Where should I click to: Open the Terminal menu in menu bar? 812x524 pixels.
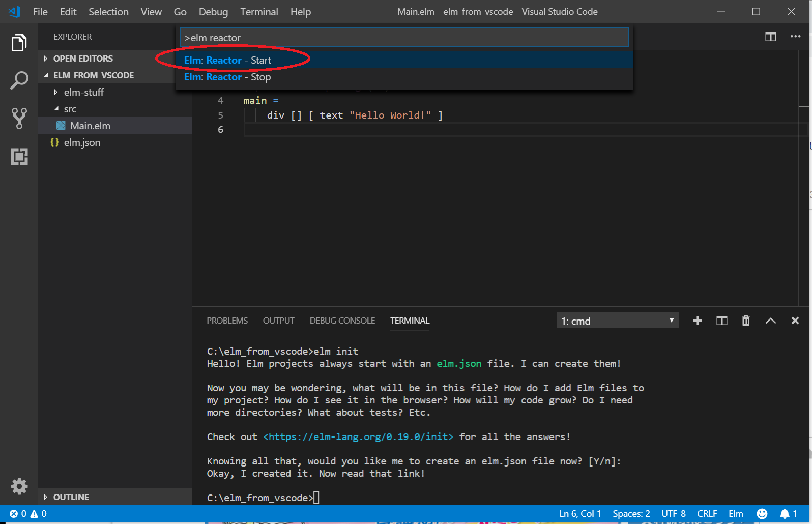259,12
